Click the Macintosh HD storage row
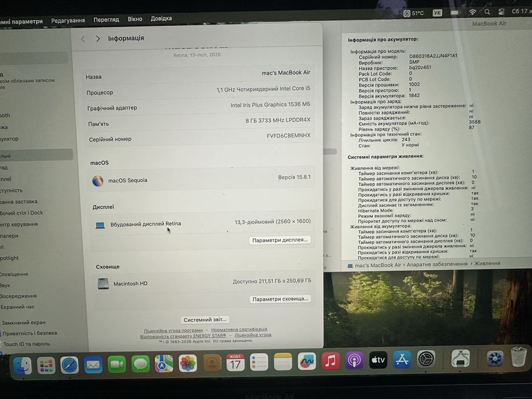 [x=204, y=283]
